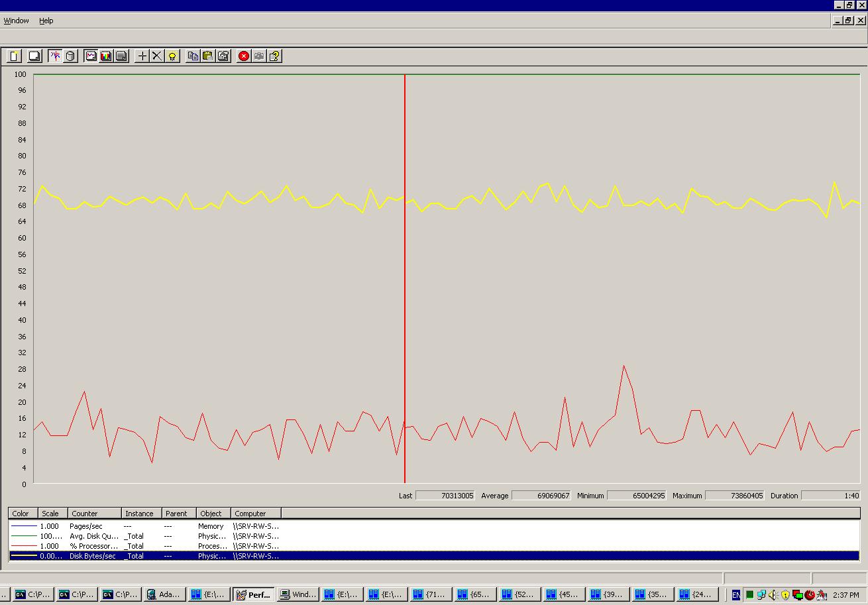Click the New Counter Set icon
Screen dimensions: 868x605
tap(14, 56)
